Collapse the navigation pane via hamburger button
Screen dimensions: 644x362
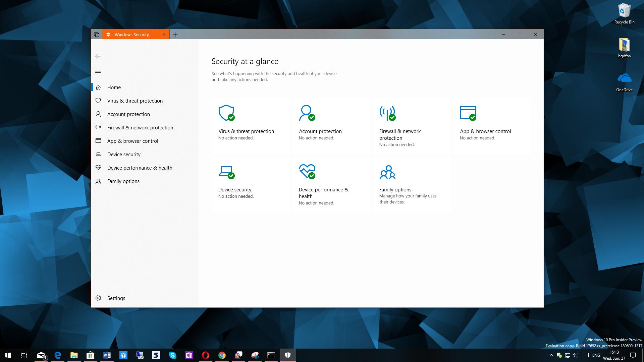coord(98,71)
